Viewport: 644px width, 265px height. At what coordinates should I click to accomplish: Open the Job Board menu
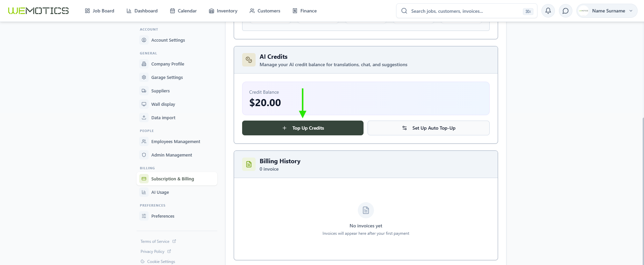(x=100, y=11)
